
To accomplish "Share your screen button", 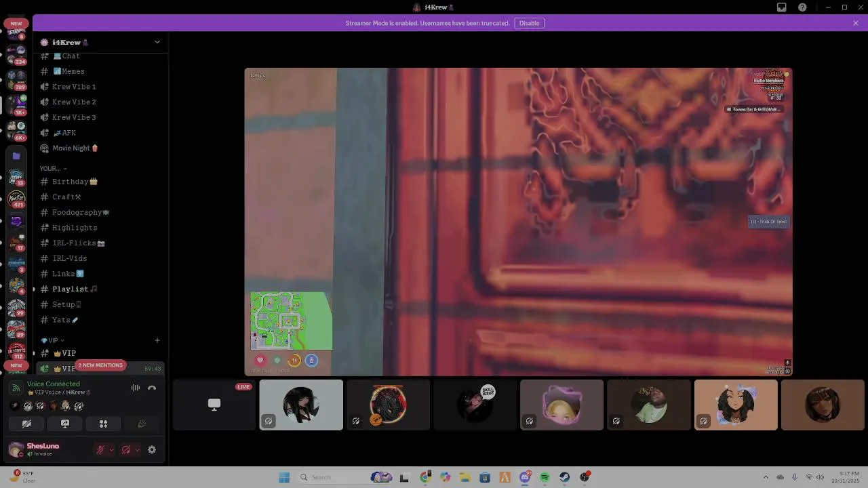I will coord(65,424).
